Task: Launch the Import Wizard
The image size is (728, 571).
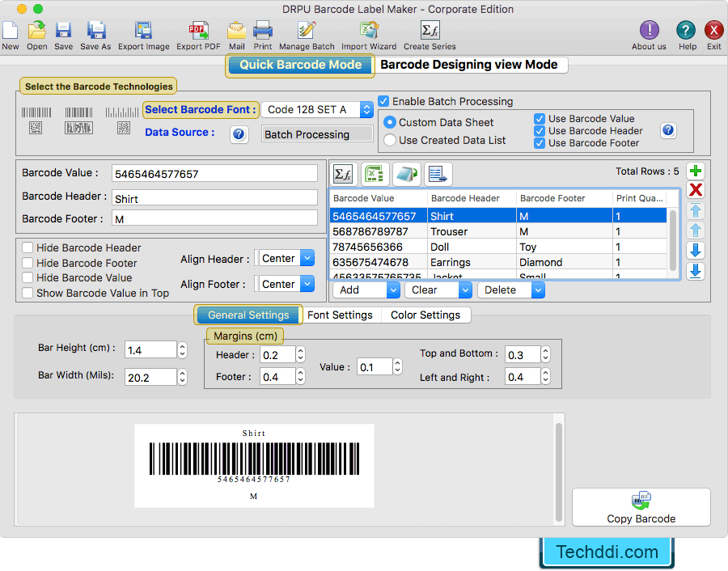Action: coord(369,31)
